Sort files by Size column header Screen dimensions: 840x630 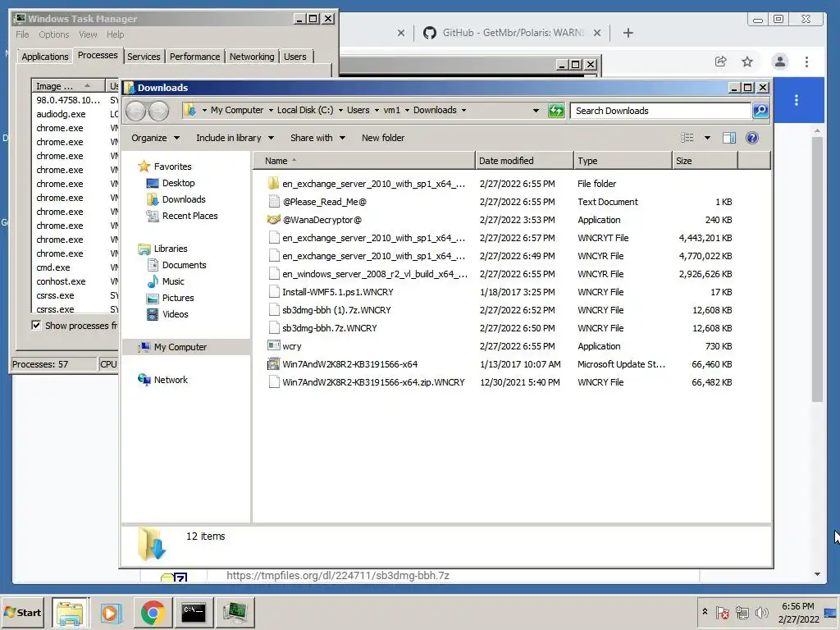(x=705, y=161)
